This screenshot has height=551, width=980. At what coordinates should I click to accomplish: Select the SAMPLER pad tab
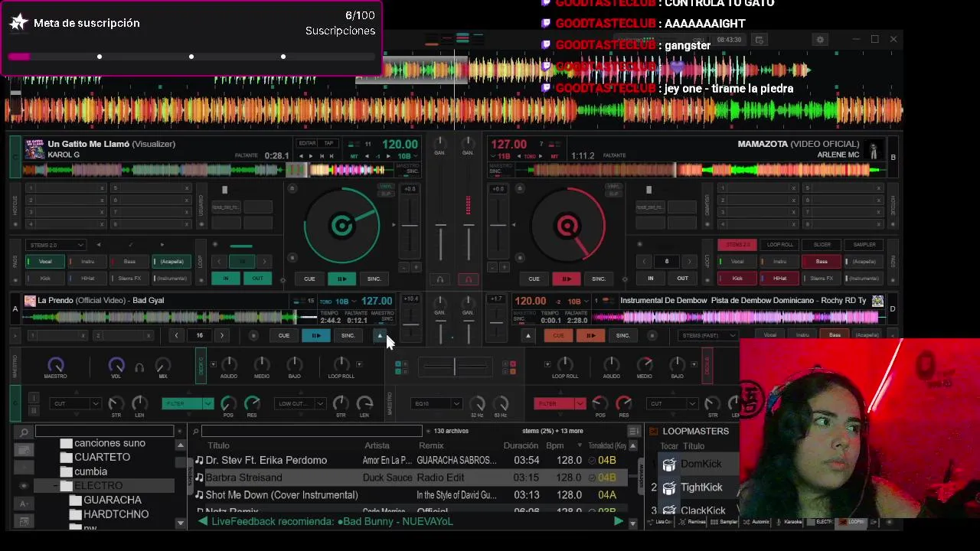click(864, 245)
